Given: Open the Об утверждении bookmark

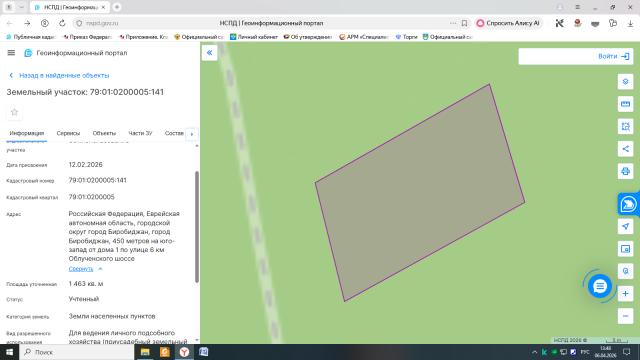Looking at the screenshot, I should 308,37.
